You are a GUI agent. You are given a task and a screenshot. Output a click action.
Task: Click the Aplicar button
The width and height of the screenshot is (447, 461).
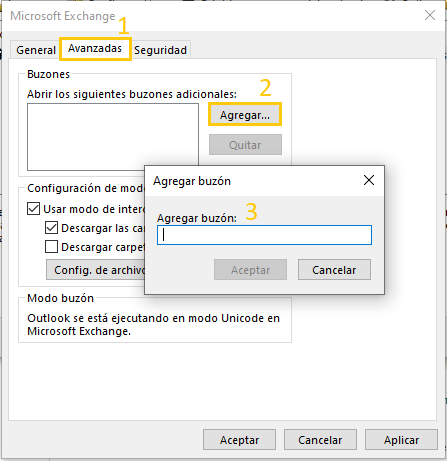point(401,440)
